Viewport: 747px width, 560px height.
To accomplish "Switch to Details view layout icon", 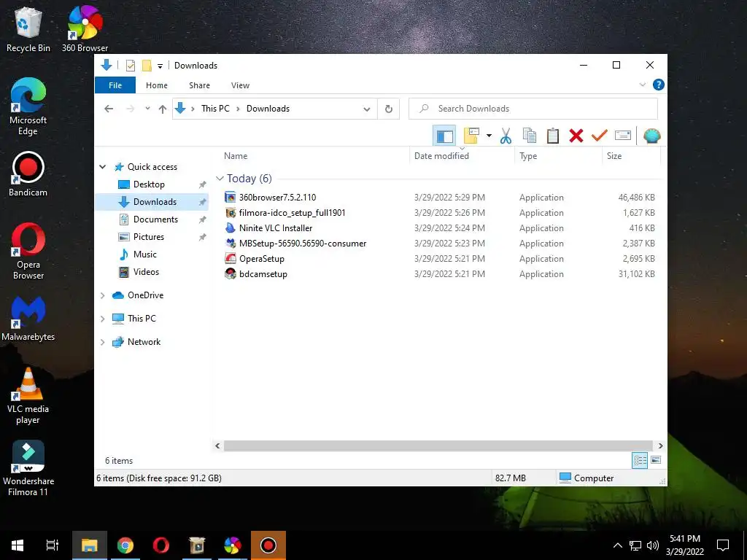I will click(x=640, y=460).
